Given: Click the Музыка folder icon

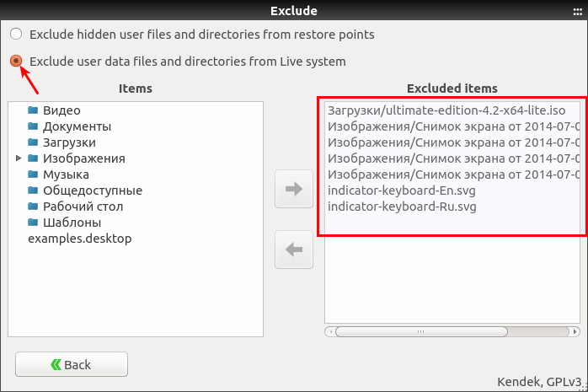Looking at the screenshot, I should coord(33,175).
